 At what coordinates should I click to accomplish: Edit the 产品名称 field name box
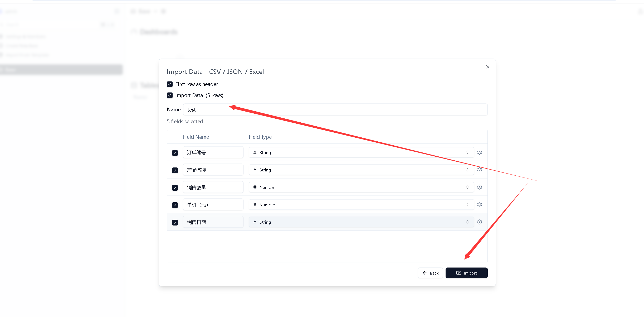pyautogui.click(x=213, y=170)
